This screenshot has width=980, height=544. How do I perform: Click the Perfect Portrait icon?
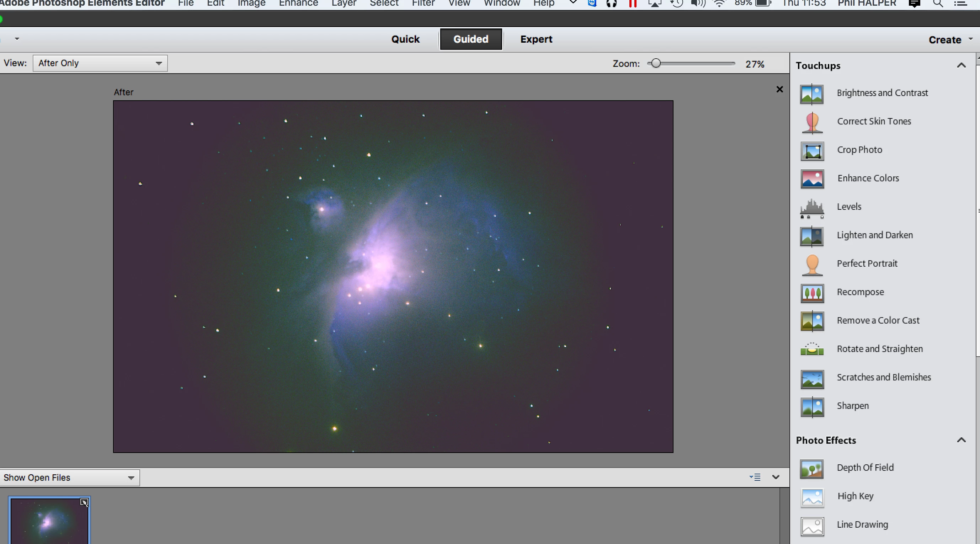pos(812,265)
